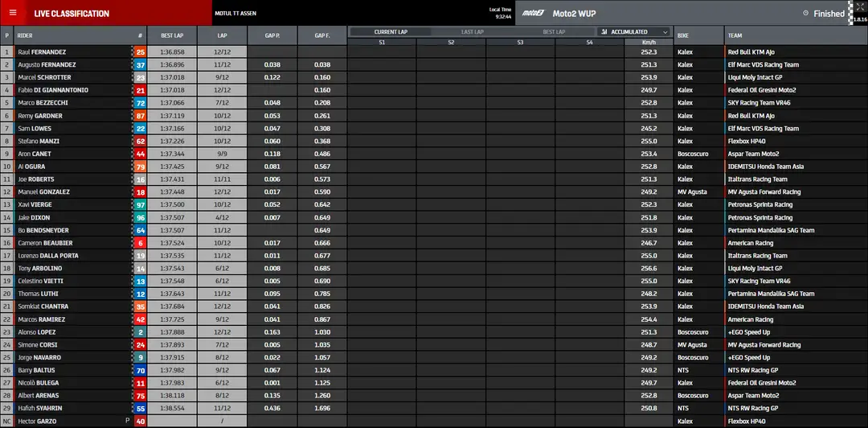Click the Local Time 9:32:44 display
The height and width of the screenshot is (428, 868).
pyautogui.click(x=501, y=13)
